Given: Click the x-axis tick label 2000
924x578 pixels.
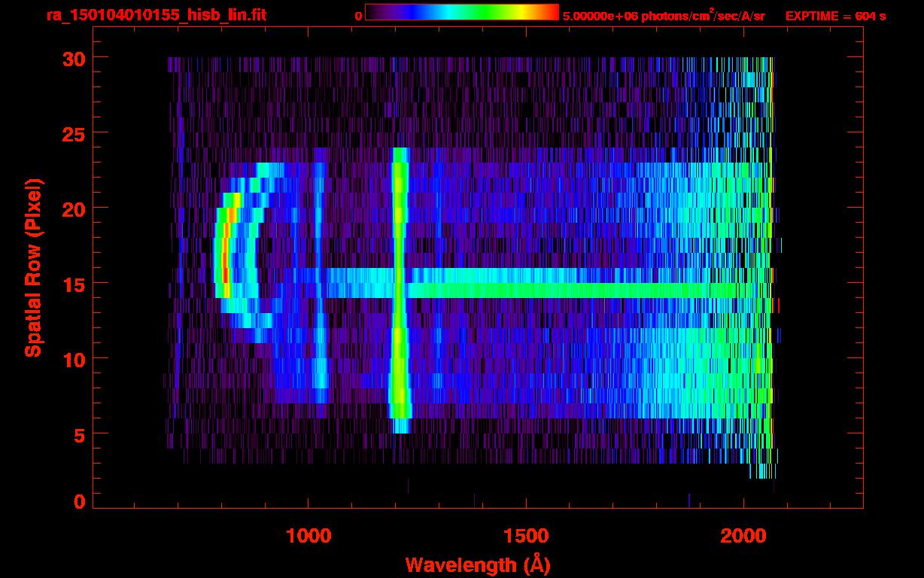Looking at the screenshot, I should (743, 536).
